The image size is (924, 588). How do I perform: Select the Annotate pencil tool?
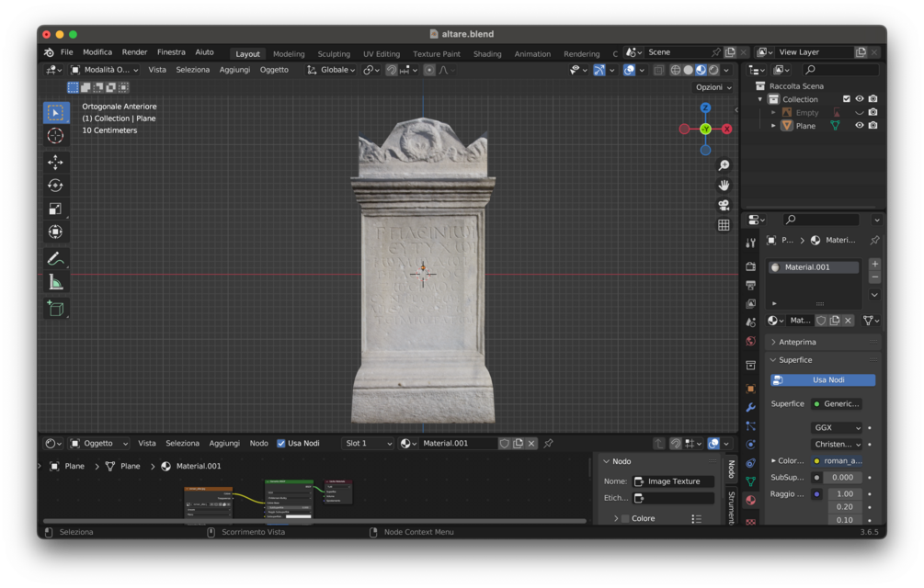pyautogui.click(x=55, y=259)
